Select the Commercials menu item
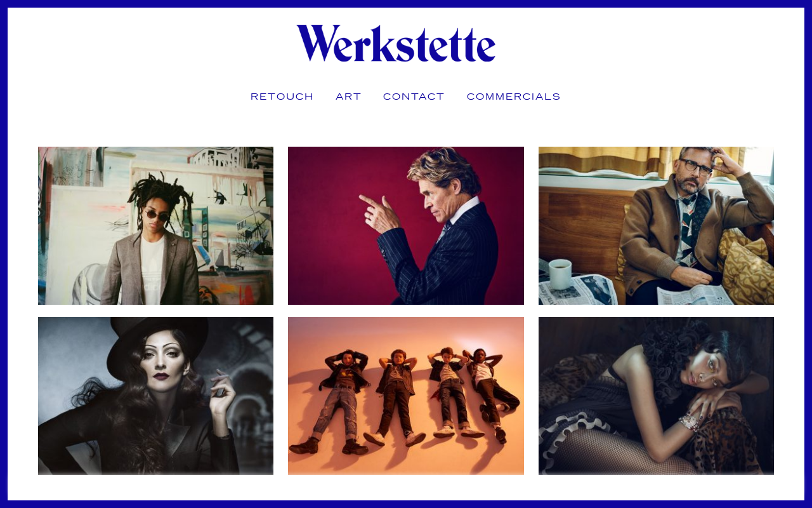This screenshot has height=508, width=812. pos(514,97)
